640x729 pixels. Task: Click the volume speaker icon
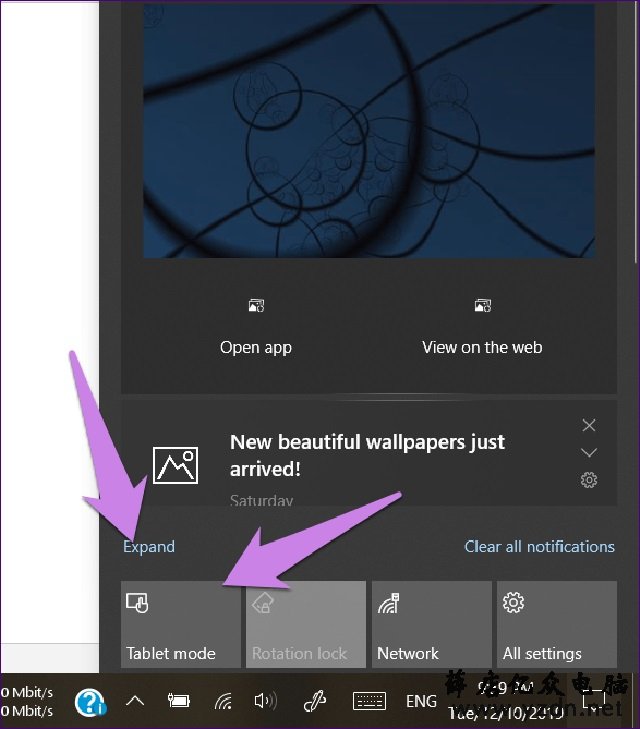266,700
